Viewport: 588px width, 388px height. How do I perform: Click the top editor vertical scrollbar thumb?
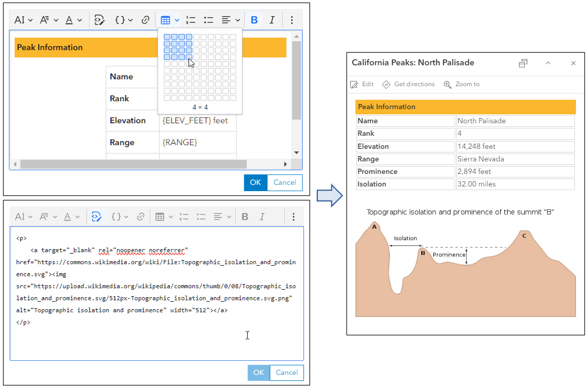coord(296,80)
